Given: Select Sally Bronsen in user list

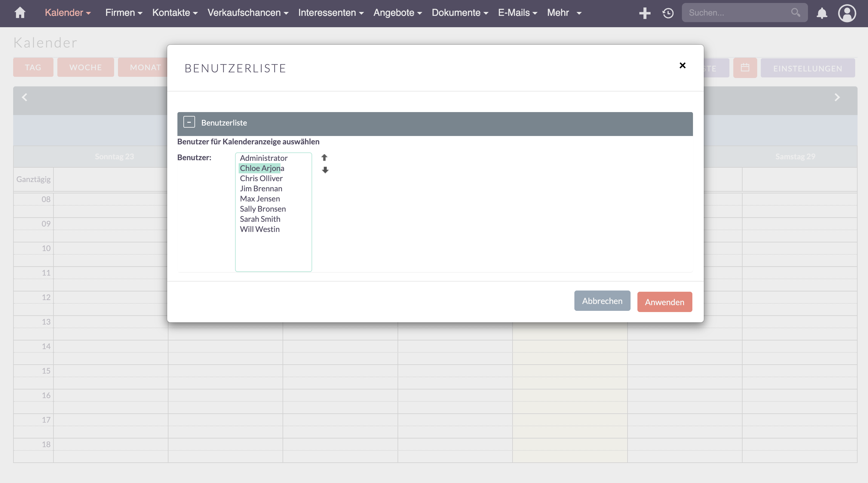Looking at the screenshot, I should [263, 209].
